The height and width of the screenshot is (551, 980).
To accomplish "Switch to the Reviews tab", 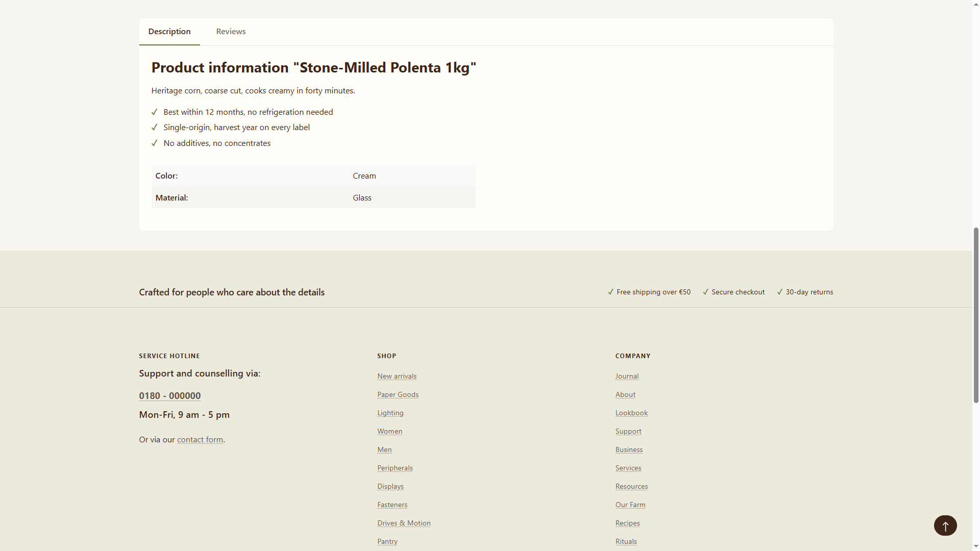I will pos(231,32).
